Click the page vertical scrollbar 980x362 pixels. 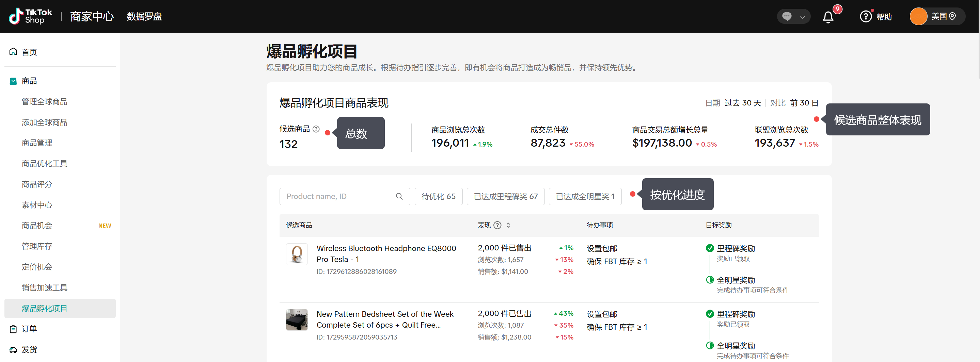click(x=979, y=55)
